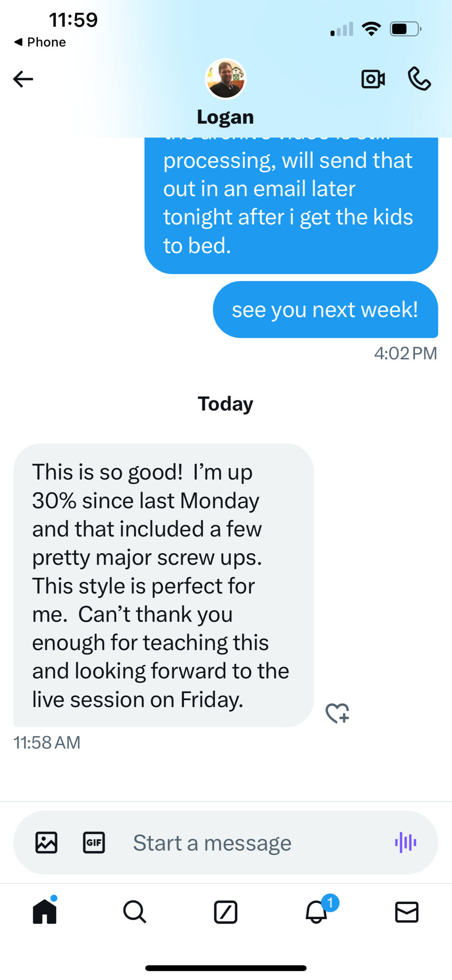Tap the back arrow to leave the conversation
Image resolution: width=452 pixels, height=980 pixels.
(23, 79)
